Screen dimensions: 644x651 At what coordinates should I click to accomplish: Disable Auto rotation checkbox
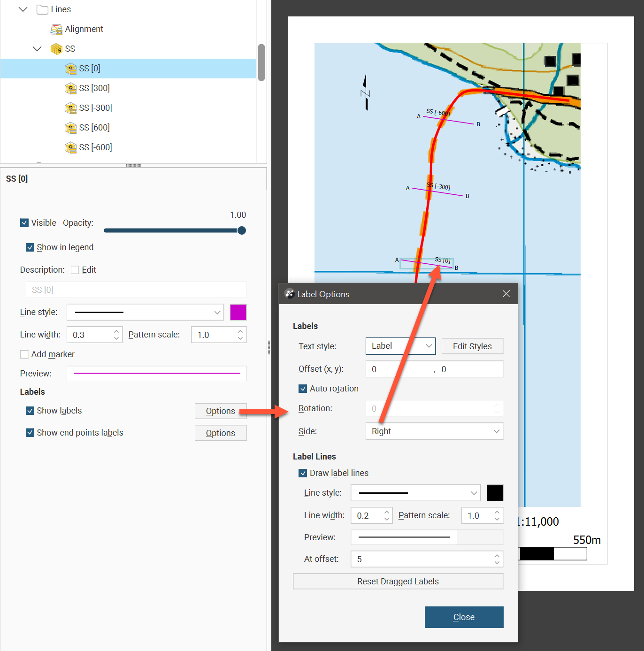303,389
